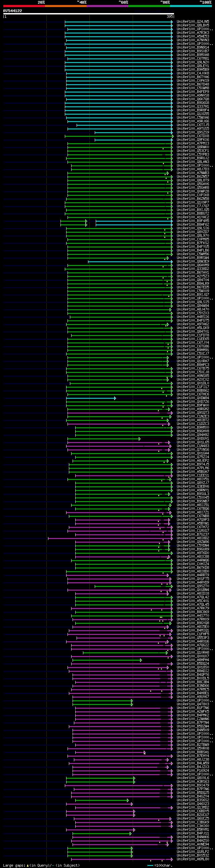
Task: Select hit UniRef100_A7R3K3
Action: click(193, 33)
